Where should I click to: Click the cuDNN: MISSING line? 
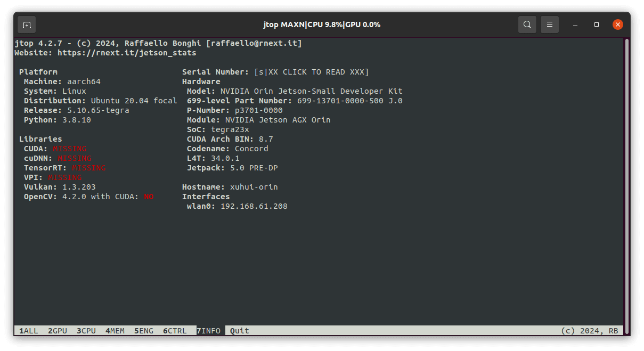[x=58, y=158]
